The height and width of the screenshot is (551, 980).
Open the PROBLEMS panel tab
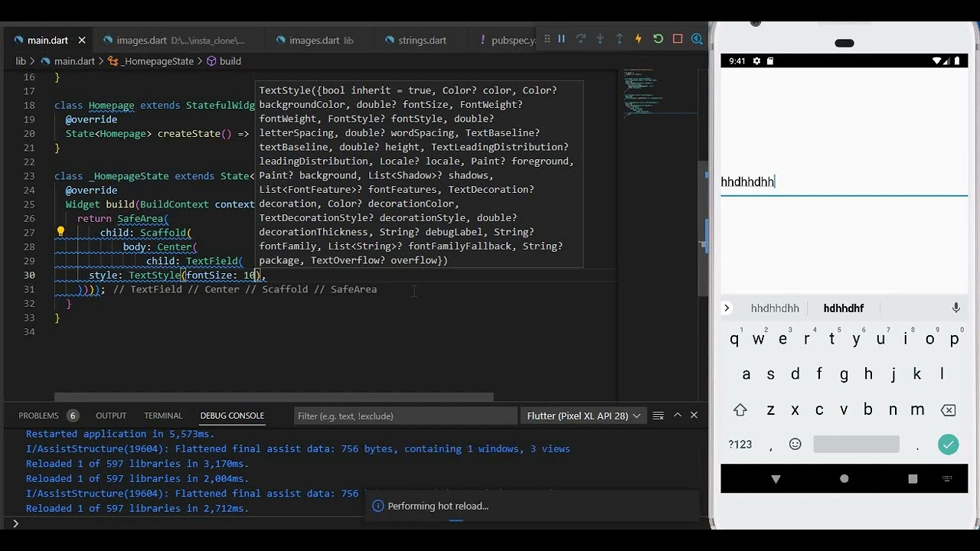tap(38, 416)
